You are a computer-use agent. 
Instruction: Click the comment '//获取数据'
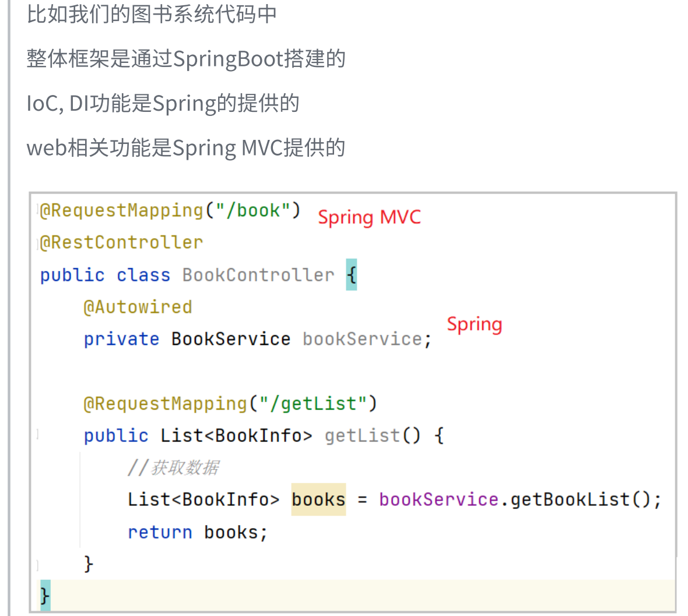tap(173, 468)
